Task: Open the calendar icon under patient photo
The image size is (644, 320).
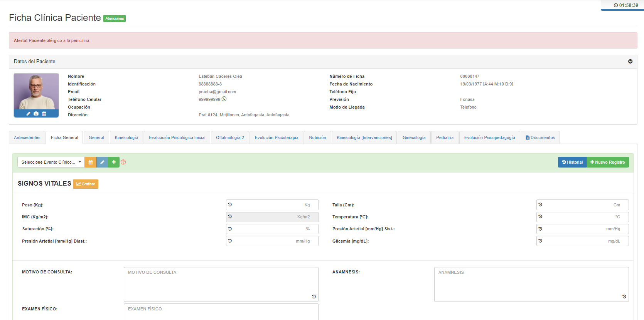Action: coord(44,114)
